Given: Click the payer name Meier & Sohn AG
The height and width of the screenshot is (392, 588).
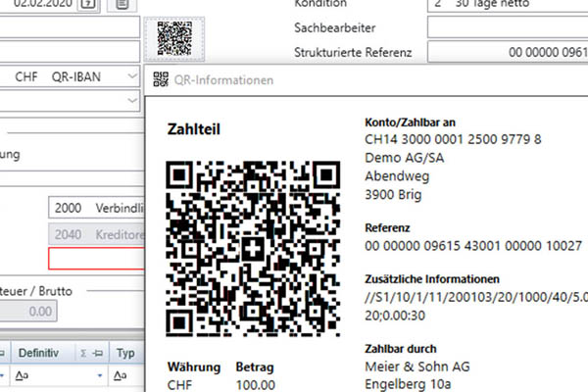Looking at the screenshot, I should [x=417, y=367].
